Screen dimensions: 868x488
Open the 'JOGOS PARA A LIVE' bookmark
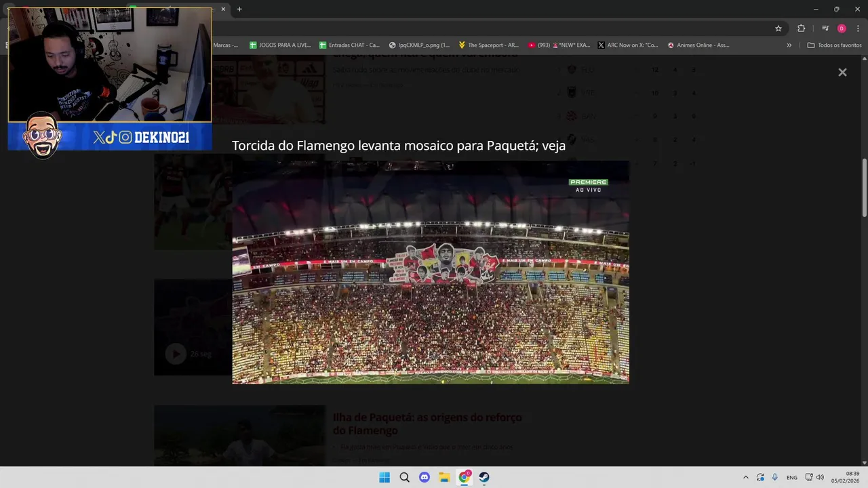point(280,45)
